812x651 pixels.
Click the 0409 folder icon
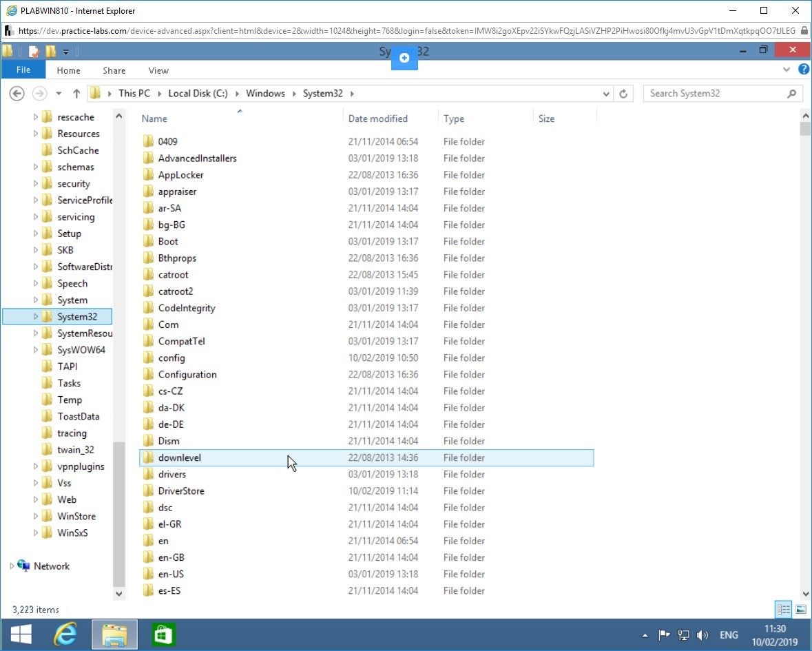[x=148, y=141]
